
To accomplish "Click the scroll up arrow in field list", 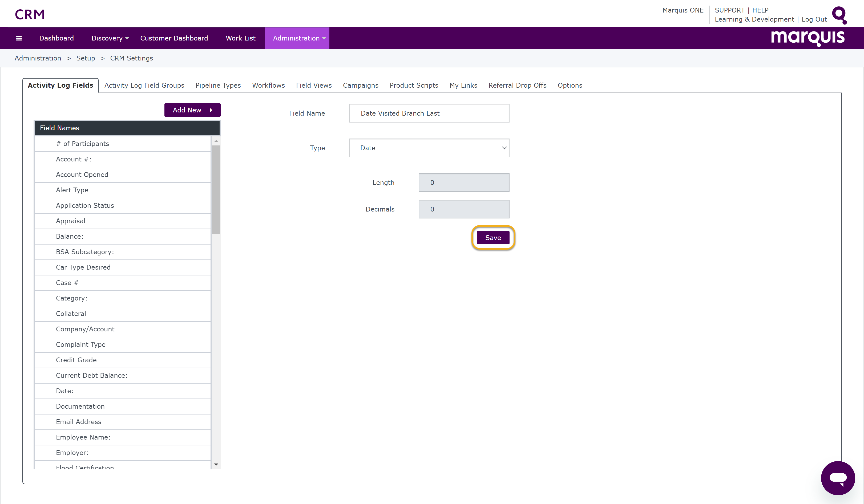I will tap(216, 141).
